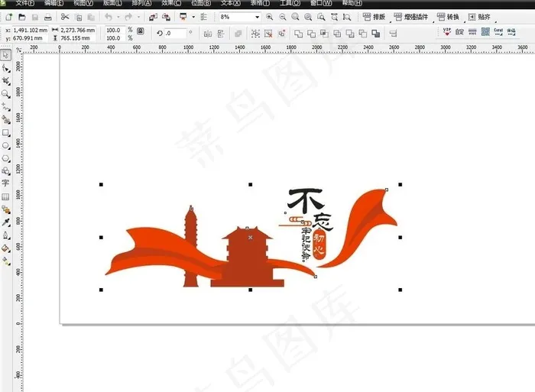Expand the undo history dropdown arrow
The height and width of the screenshot is (392, 535).
pyautogui.click(x=117, y=16)
